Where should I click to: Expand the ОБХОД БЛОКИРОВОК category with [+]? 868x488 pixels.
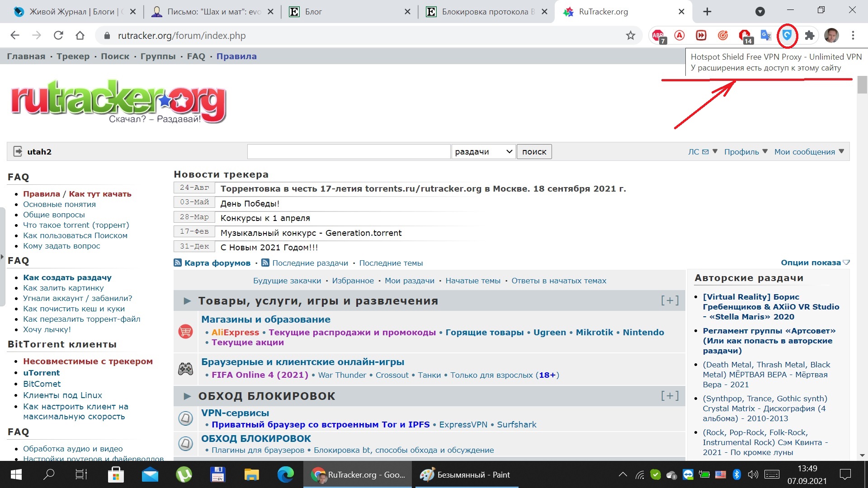click(x=670, y=396)
